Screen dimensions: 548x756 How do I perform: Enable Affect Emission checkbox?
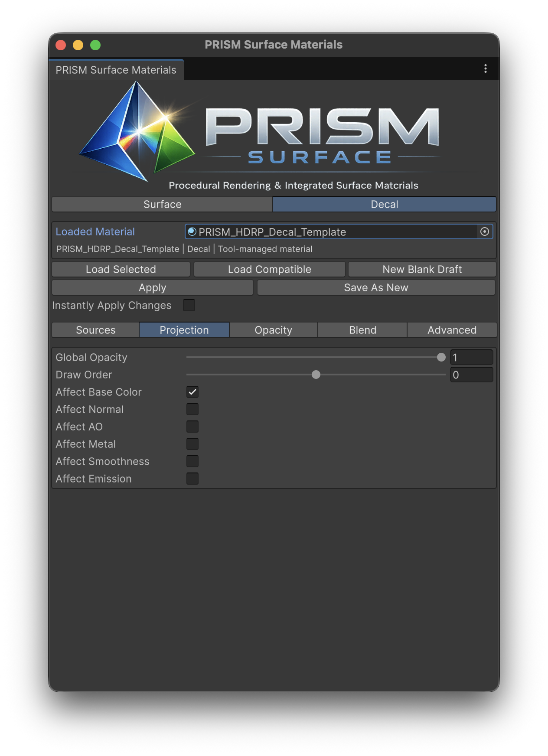pos(192,479)
